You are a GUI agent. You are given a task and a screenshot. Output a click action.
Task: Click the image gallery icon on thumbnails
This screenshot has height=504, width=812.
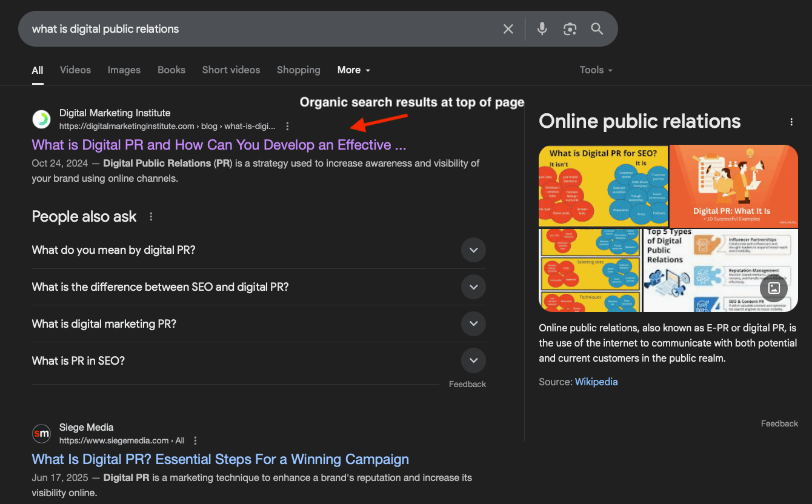coord(774,288)
